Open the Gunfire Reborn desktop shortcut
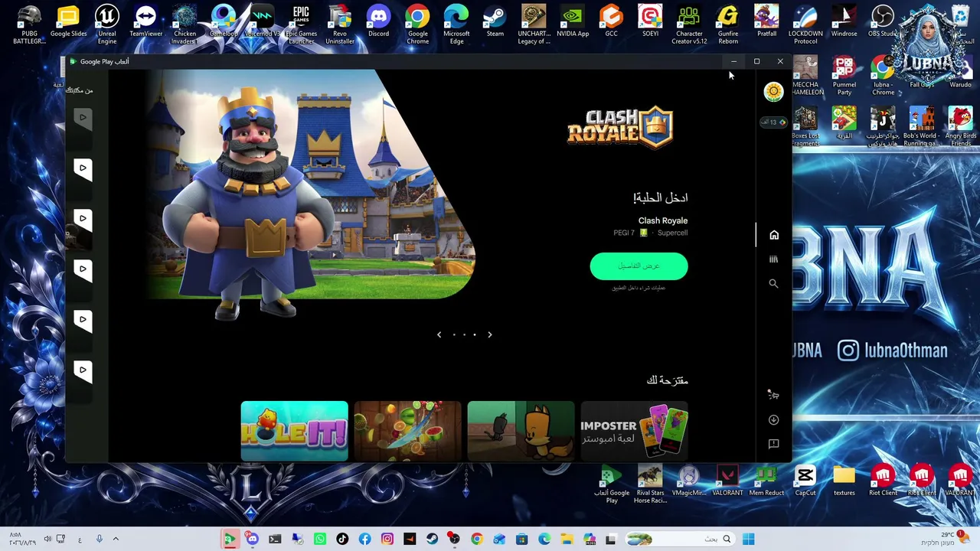The height and width of the screenshot is (551, 980). pyautogui.click(x=727, y=24)
